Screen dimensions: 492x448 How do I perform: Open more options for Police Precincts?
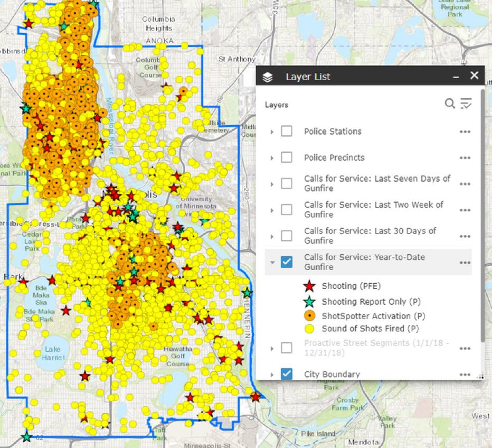click(465, 157)
